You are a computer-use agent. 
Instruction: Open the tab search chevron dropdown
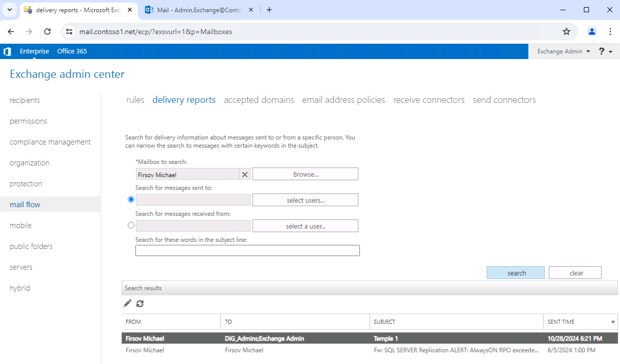[x=9, y=10]
